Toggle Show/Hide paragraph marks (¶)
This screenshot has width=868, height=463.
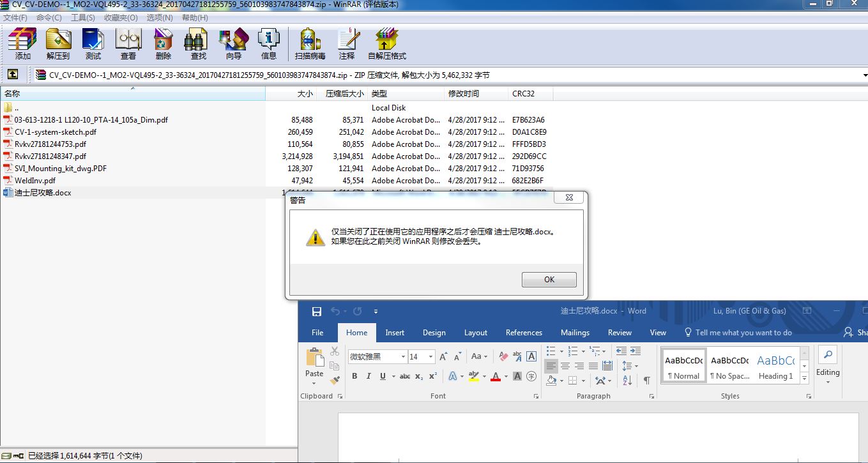(x=646, y=381)
